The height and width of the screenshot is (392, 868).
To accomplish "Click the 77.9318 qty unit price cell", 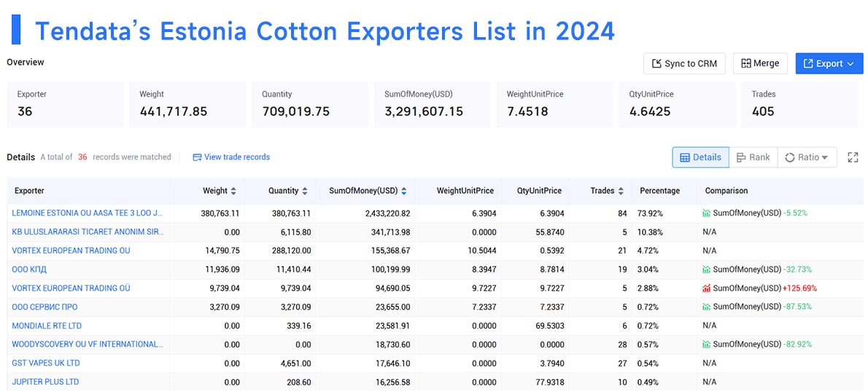I will pyautogui.click(x=549, y=382).
